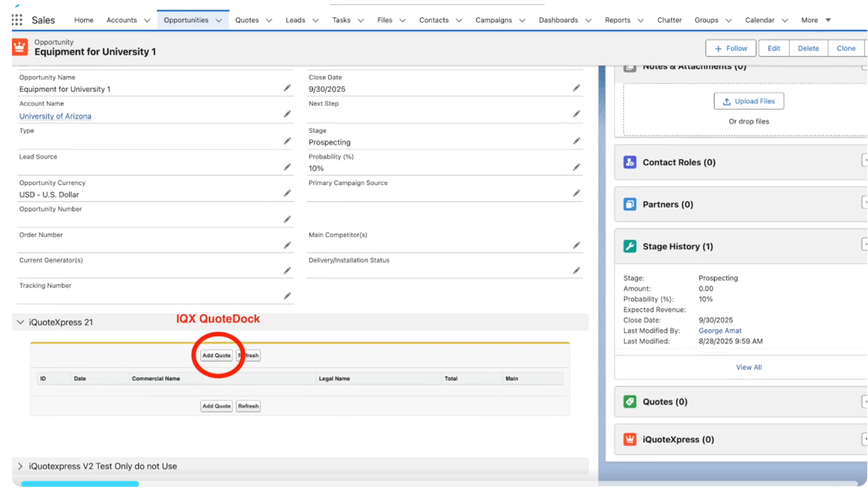The image size is (868, 493).
Task: Edit Current Generator(s) pencil icon
Action: tap(287, 271)
